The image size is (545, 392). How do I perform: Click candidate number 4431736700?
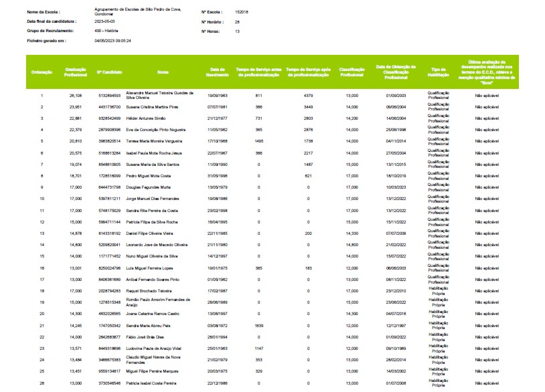[x=109, y=108]
